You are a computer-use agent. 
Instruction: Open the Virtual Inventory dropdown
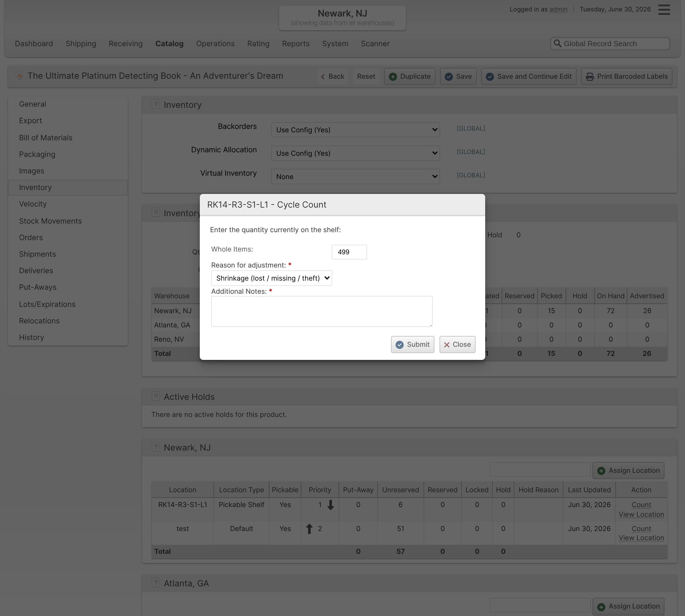pyautogui.click(x=355, y=176)
